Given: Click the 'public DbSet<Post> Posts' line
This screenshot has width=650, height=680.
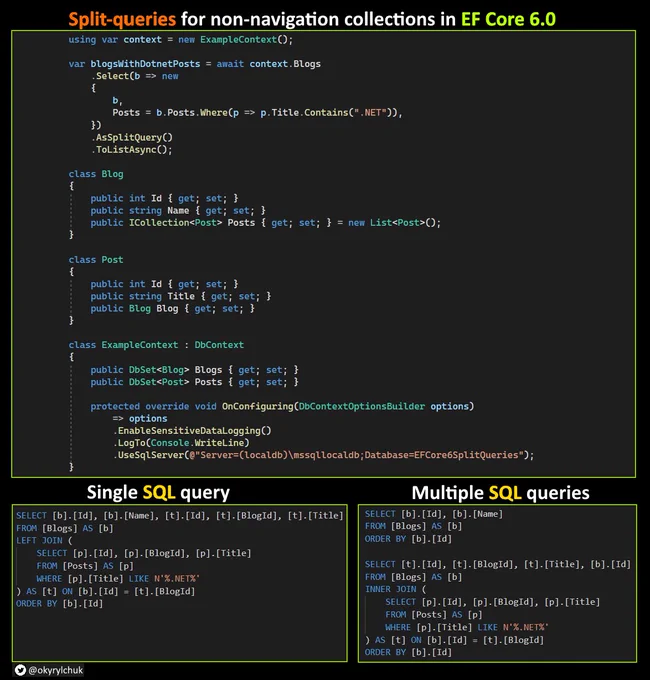Looking at the screenshot, I should pos(194,382).
